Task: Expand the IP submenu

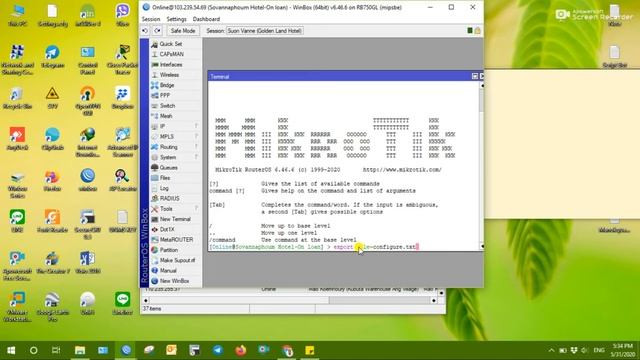Action: pyautogui.click(x=176, y=126)
